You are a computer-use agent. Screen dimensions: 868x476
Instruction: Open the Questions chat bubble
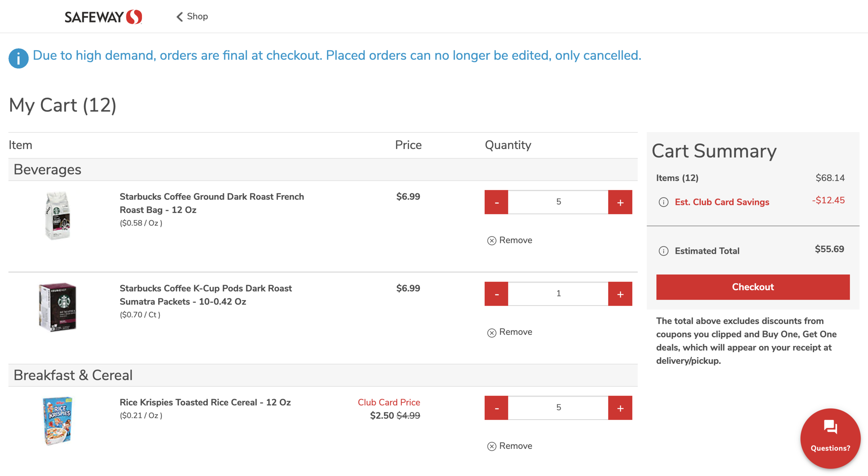coord(830,438)
